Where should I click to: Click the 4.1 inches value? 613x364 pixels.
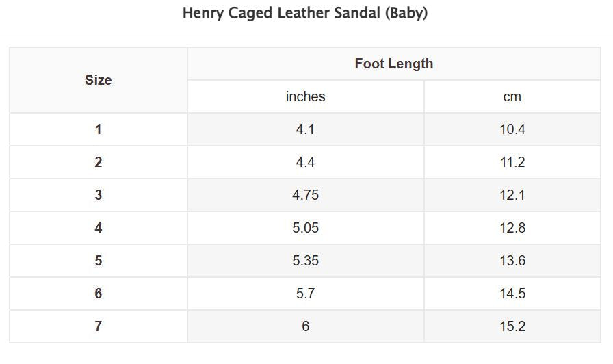coord(305,129)
